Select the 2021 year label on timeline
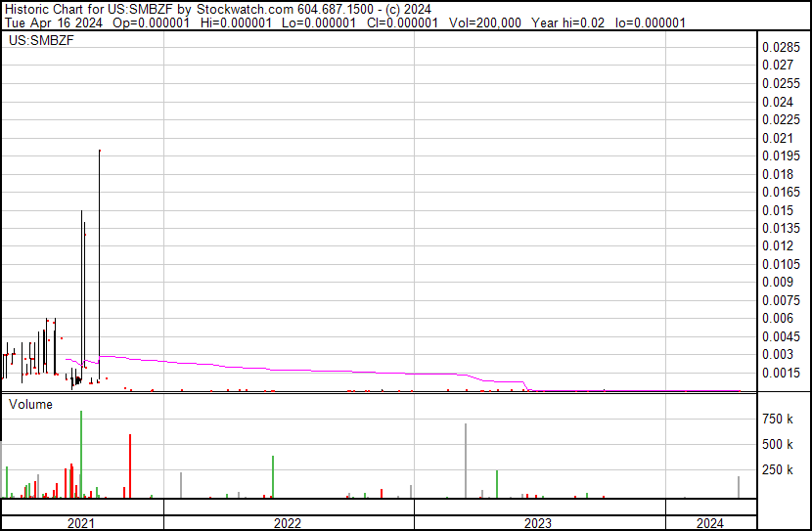This screenshot has width=812, height=531. pos(81,523)
